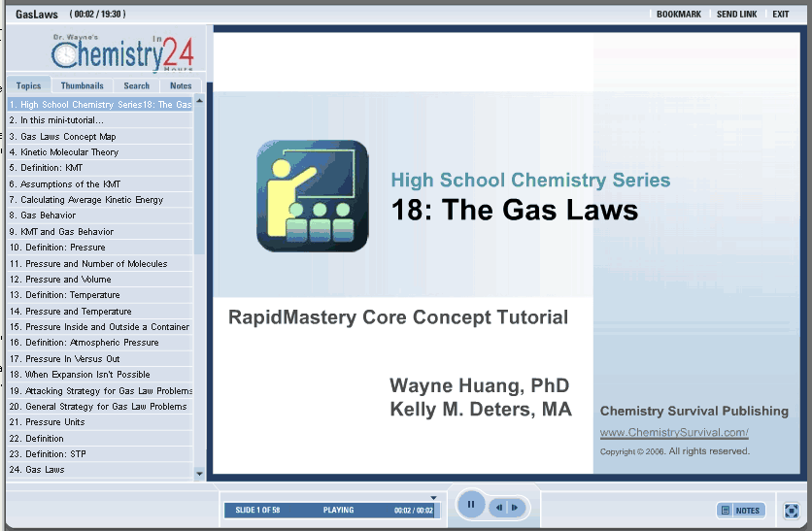The width and height of the screenshot is (812, 531).
Task: Expand the slide progress dropdown arrow
Action: click(433, 498)
